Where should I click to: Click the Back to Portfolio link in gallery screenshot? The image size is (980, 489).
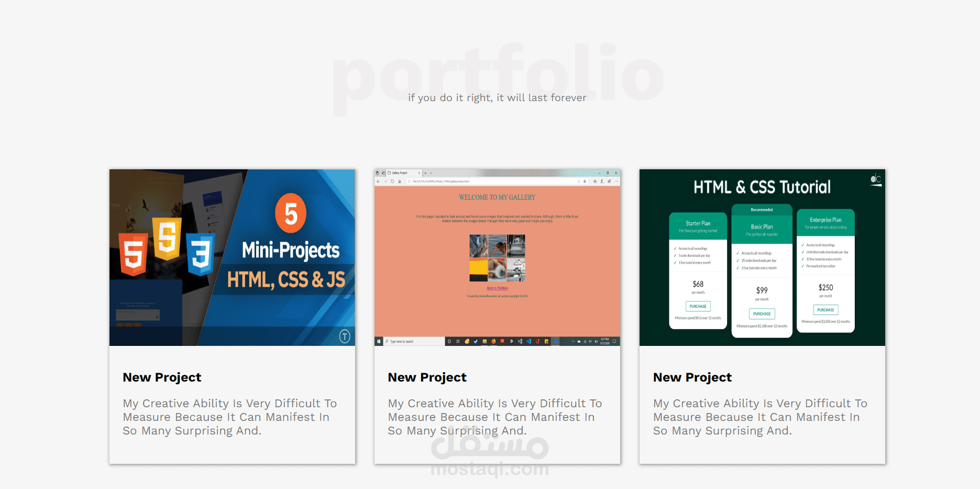(x=497, y=288)
